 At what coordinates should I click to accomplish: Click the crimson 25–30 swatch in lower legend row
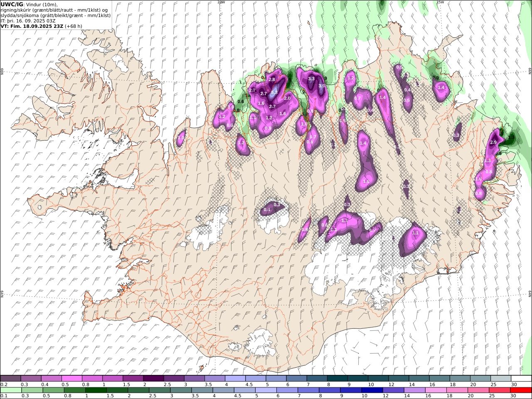point(500,390)
